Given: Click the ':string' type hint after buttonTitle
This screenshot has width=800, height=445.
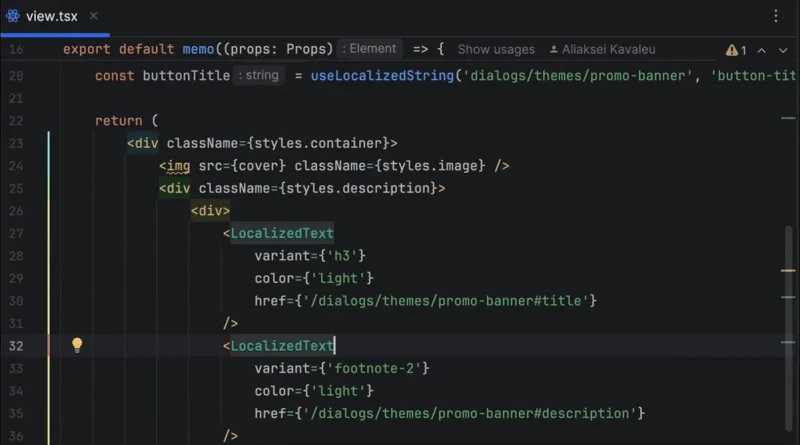Looking at the screenshot, I should 259,75.
